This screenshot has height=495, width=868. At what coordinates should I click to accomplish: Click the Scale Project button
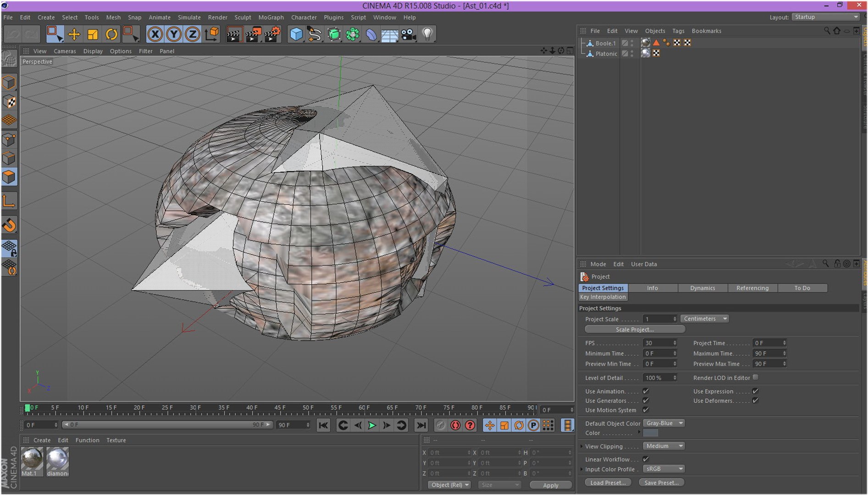pyautogui.click(x=635, y=330)
